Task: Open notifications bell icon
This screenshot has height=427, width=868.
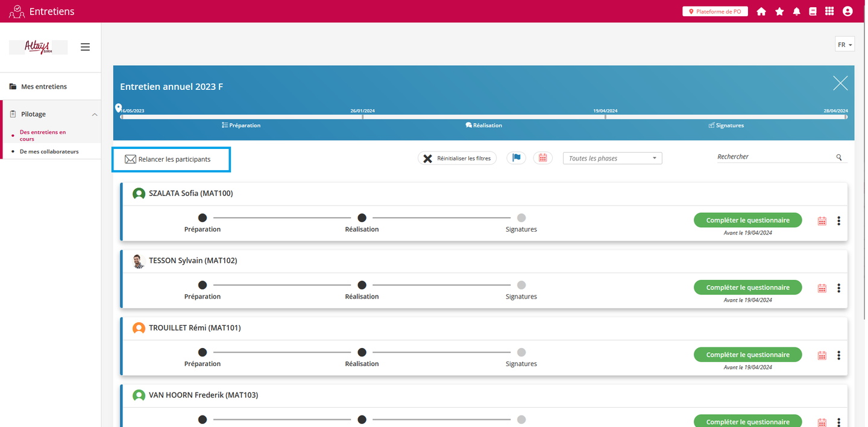Action: (796, 11)
